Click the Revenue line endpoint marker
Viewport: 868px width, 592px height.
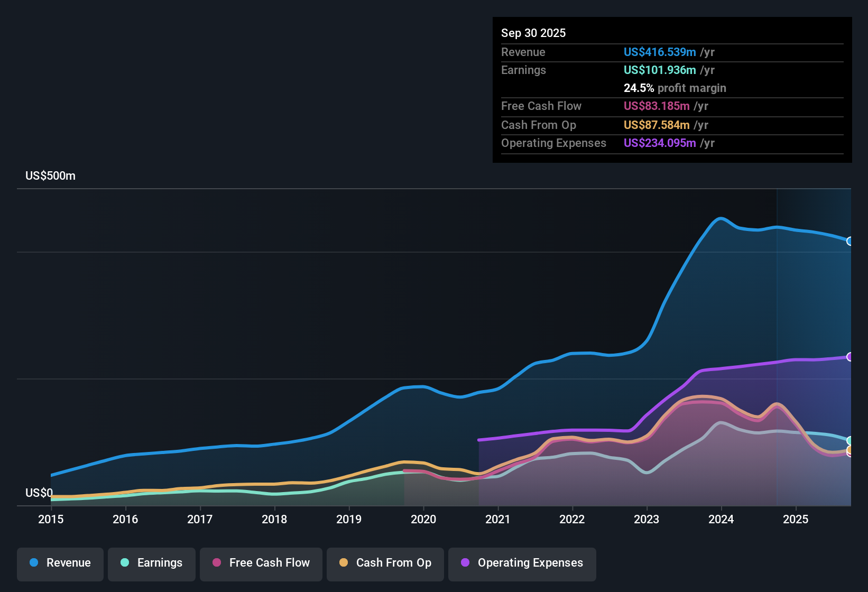pyautogui.click(x=850, y=242)
